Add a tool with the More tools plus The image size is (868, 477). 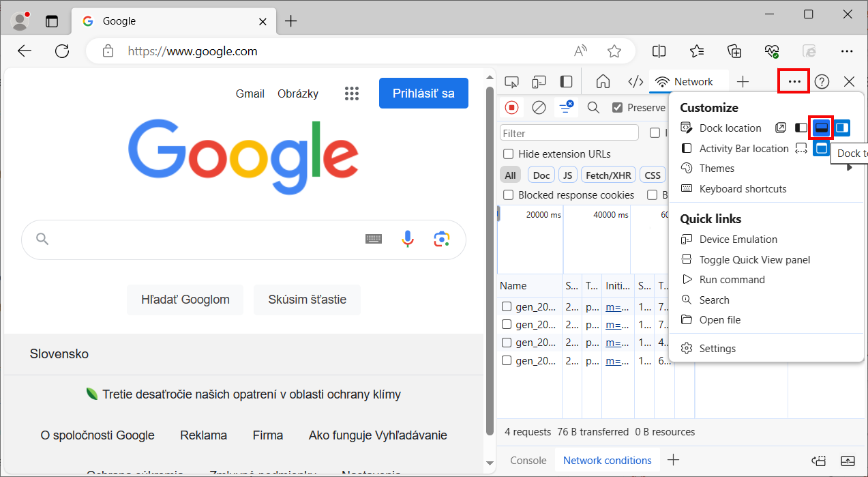pyautogui.click(x=743, y=82)
